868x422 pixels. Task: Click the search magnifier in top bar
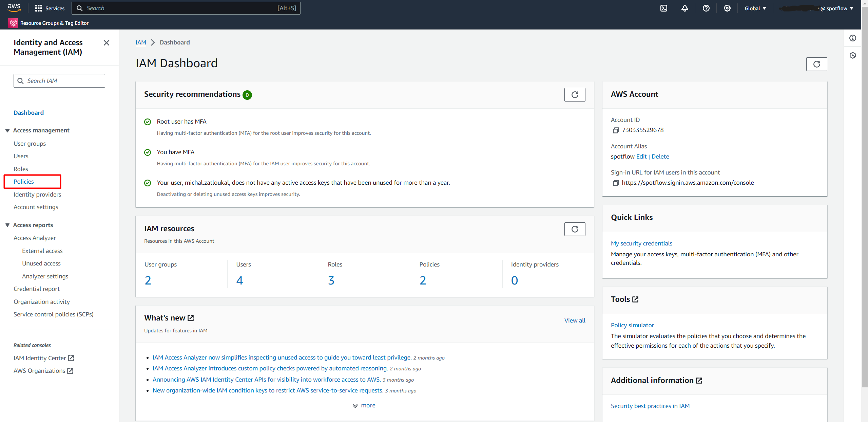(79, 8)
